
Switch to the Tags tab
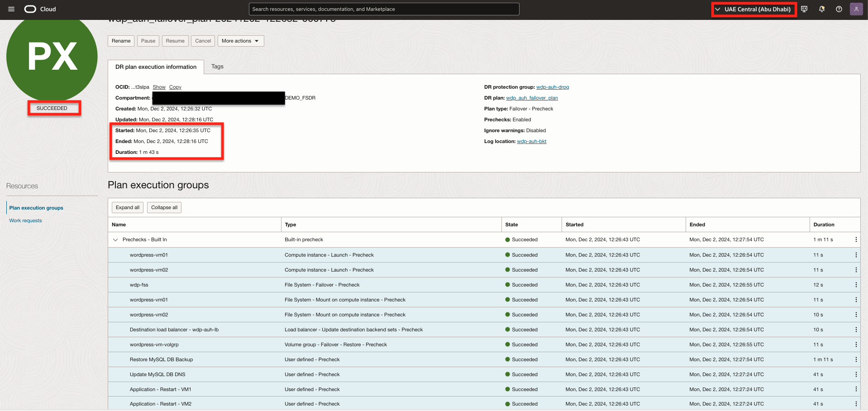coord(217,67)
